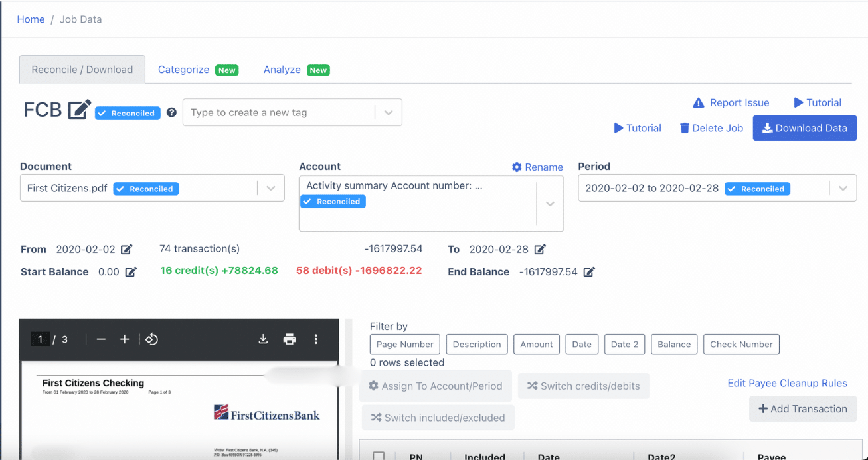Open the Period dropdown chevron
The image size is (868, 460).
(843, 189)
